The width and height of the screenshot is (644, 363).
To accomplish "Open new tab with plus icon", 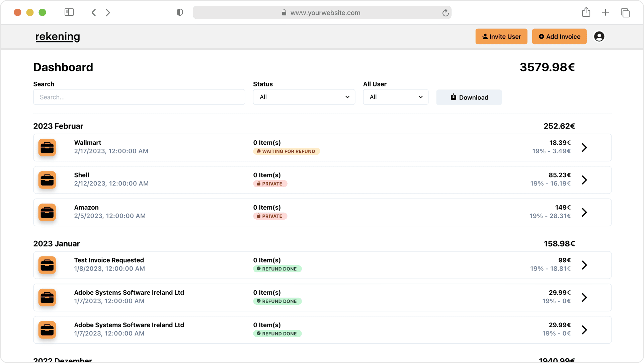I will (605, 12).
